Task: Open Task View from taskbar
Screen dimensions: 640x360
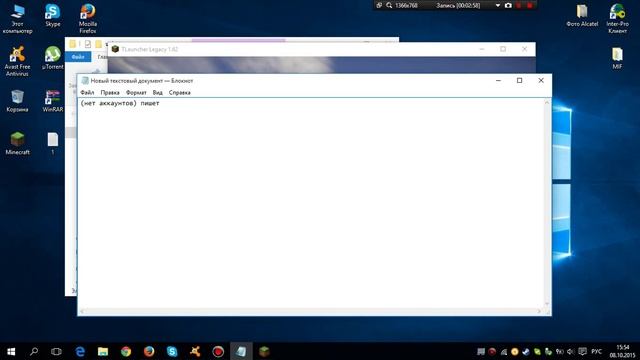Action: point(56,351)
